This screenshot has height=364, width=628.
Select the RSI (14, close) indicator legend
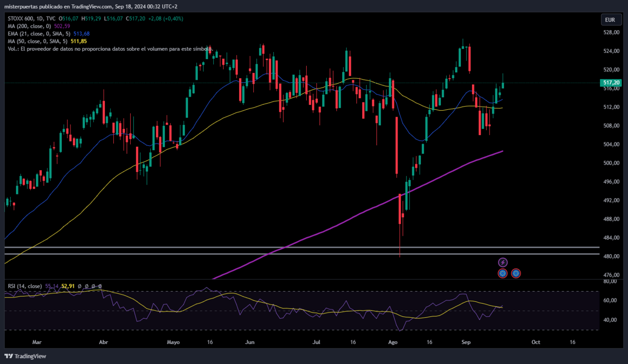24,286
